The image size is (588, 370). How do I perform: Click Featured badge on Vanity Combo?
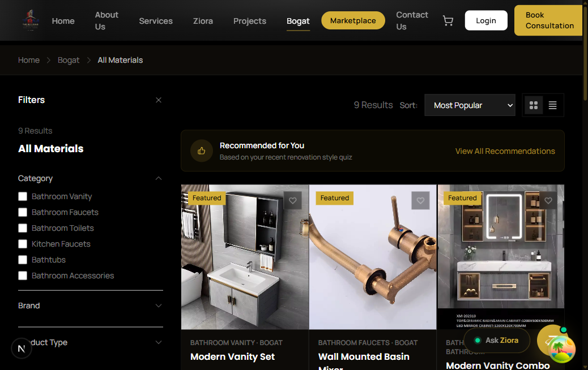click(462, 198)
